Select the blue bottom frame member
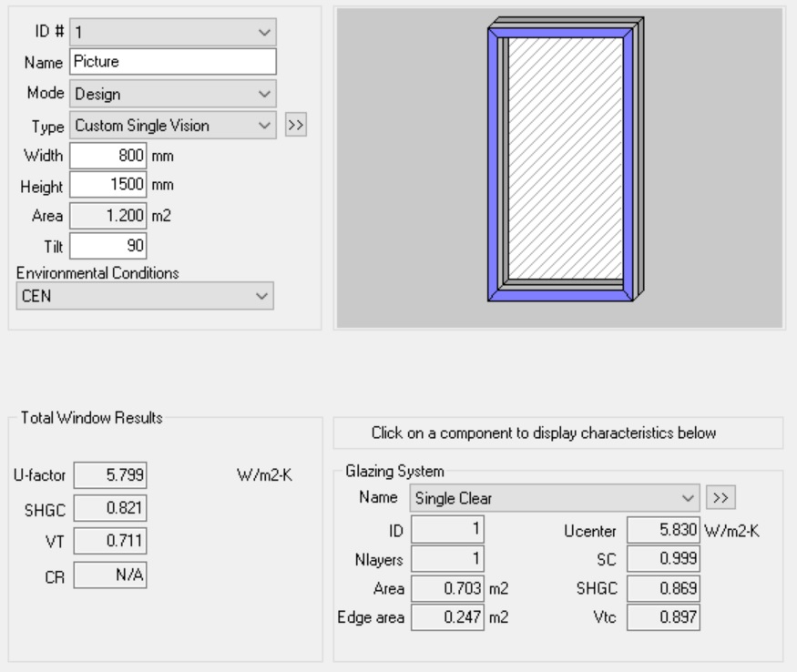The width and height of the screenshot is (797, 672). point(560,296)
